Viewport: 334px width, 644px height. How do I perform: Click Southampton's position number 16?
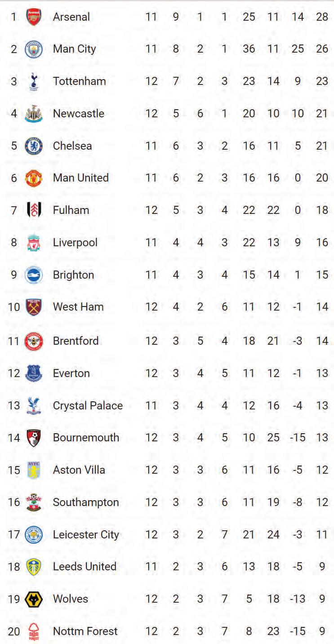pos(14,502)
